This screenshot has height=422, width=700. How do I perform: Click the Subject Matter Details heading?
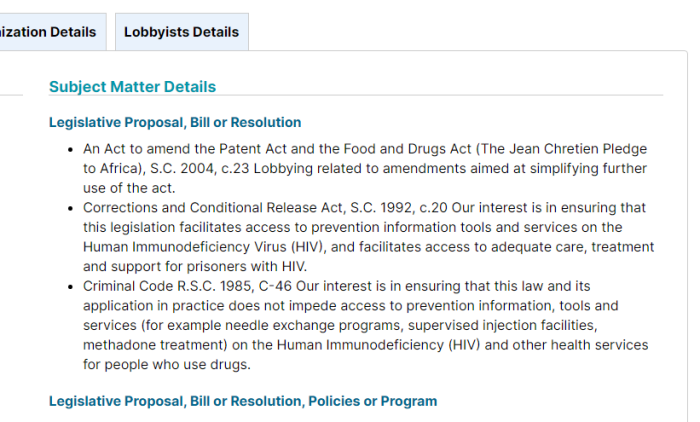click(133, 87)
